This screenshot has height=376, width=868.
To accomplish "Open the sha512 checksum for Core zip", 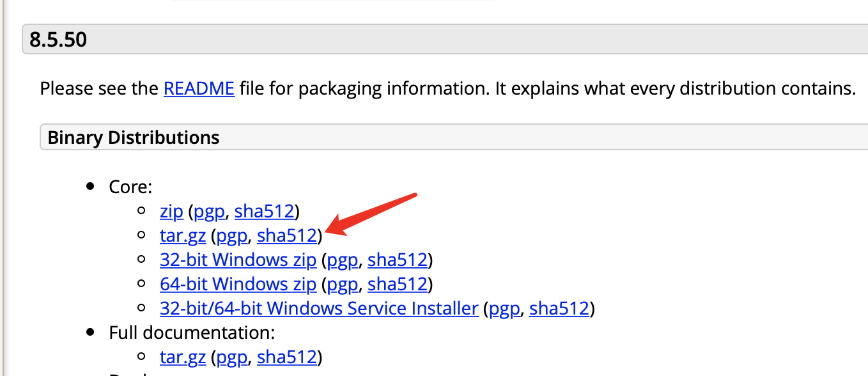I will click(x=264, y=211).
